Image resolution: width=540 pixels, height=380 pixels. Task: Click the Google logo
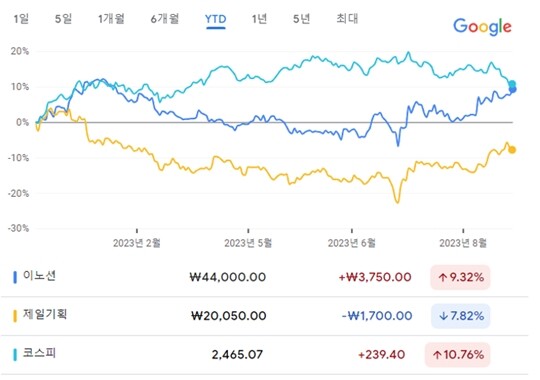(482, 27)
